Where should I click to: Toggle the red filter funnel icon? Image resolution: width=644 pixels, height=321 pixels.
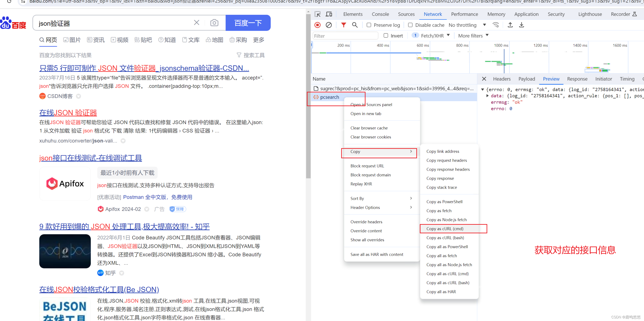(x=344, y=25)
